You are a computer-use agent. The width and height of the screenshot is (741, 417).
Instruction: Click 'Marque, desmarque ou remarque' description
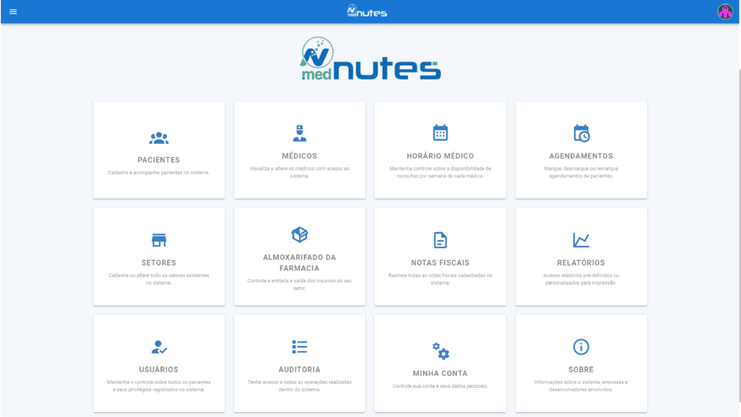(581, 172)
